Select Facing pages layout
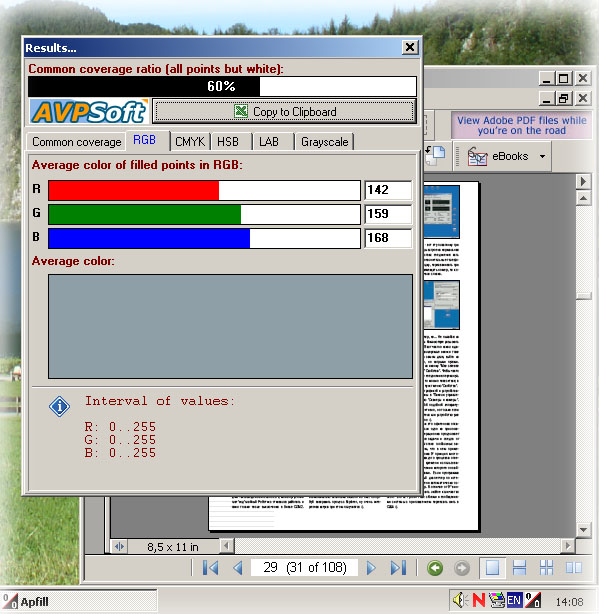The height and width of the screenshot is (614, 599). point(574,568)
